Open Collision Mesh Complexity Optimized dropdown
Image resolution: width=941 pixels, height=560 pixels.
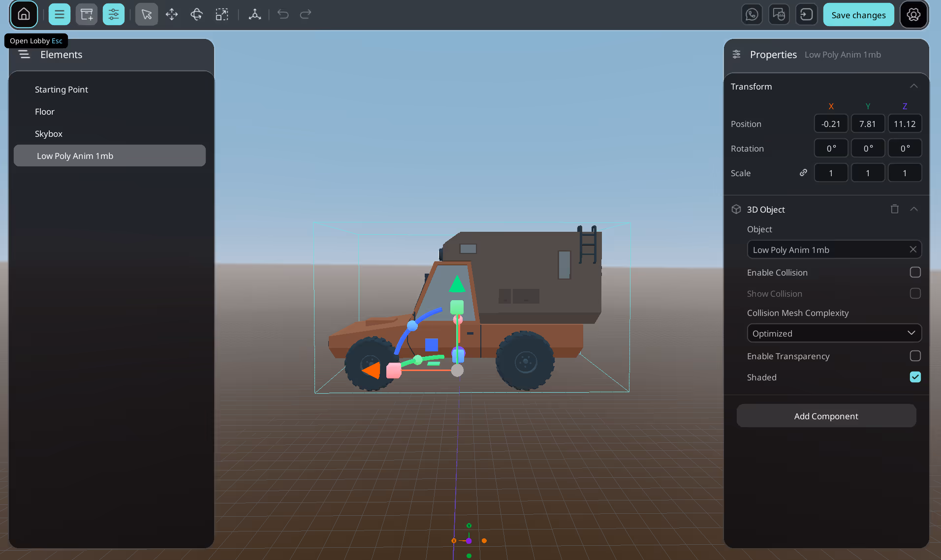click(834, 333)
